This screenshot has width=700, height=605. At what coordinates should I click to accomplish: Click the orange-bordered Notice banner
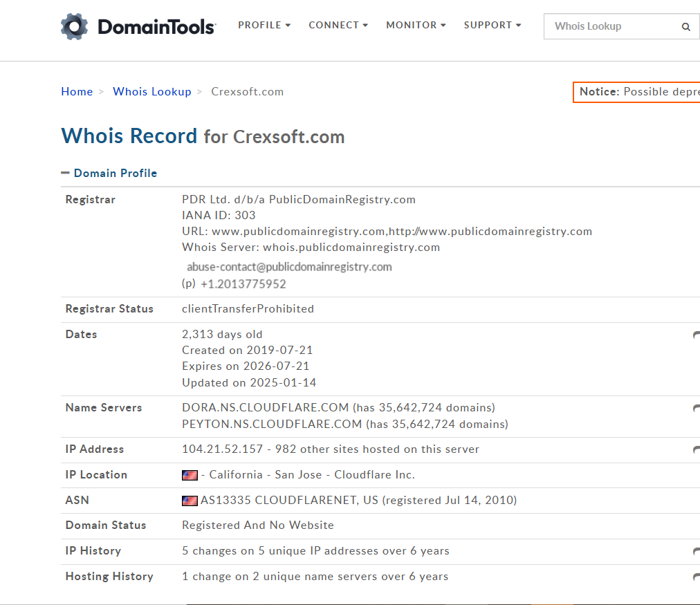click(x=636, y=91)
